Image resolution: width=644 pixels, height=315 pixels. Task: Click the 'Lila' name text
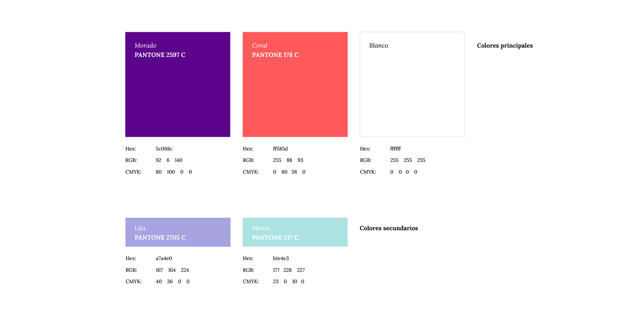[140, 228]
